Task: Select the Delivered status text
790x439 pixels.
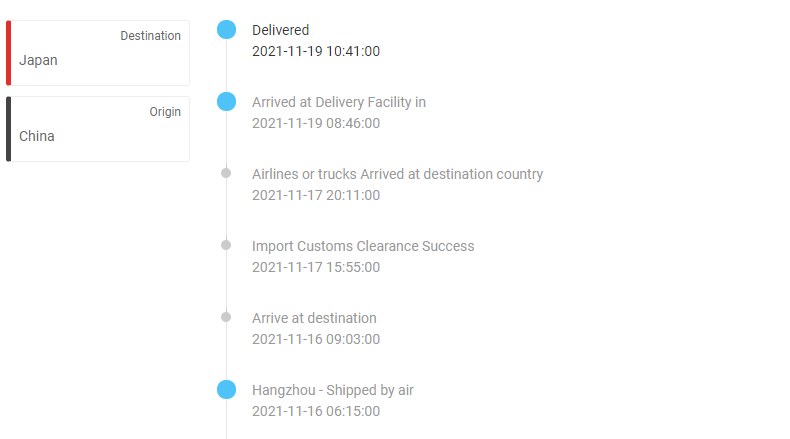Action: pos(281,30)
